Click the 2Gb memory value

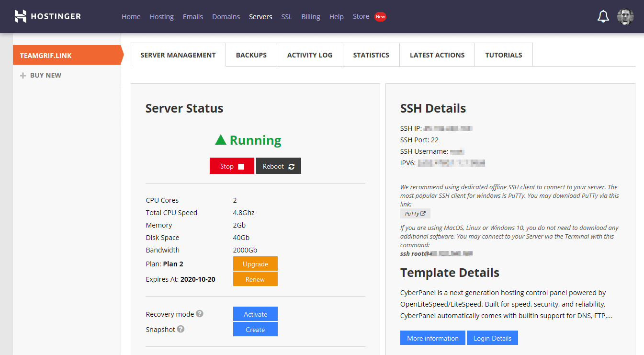pos(239,225)
